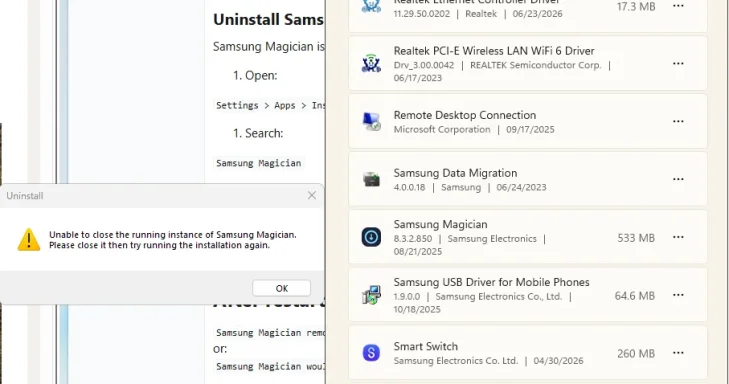729x384 pixels.
Task: Open Remote Desktop Connection more options menu
Action: tap(678, 121)
